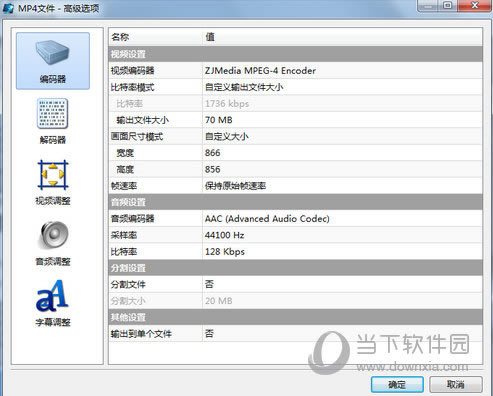Select the 宽度 row label
The image size is (493, 396).
(x=125, y=153)
